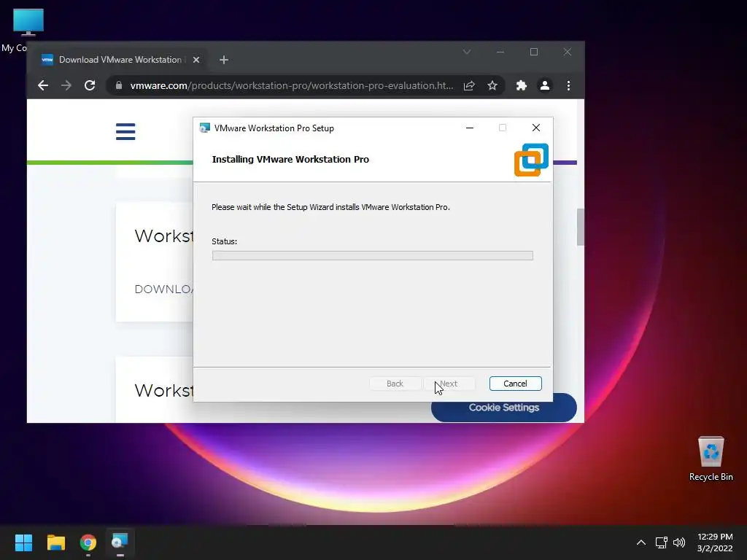Open a new Chrome tab
The width and height of the screenshot is (747, 560).
[224, 60]
